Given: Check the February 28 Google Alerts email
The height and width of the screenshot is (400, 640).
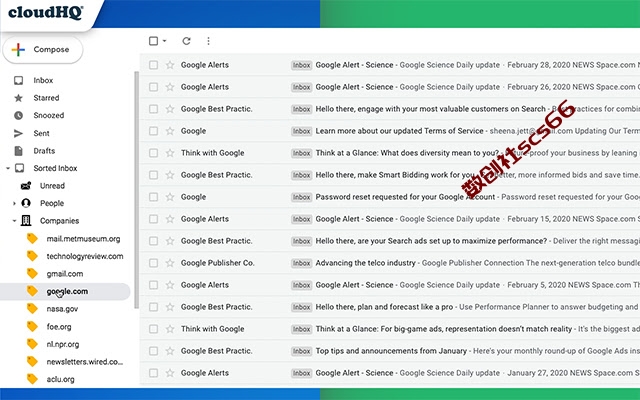Looking at the screenshot, I should click(x=153, y=65).
